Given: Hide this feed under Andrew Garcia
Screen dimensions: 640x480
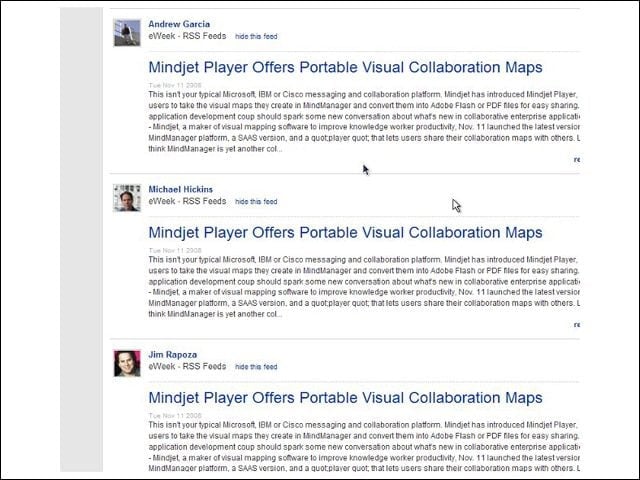Looking at the screenshot, I should (x=256, y=36).
